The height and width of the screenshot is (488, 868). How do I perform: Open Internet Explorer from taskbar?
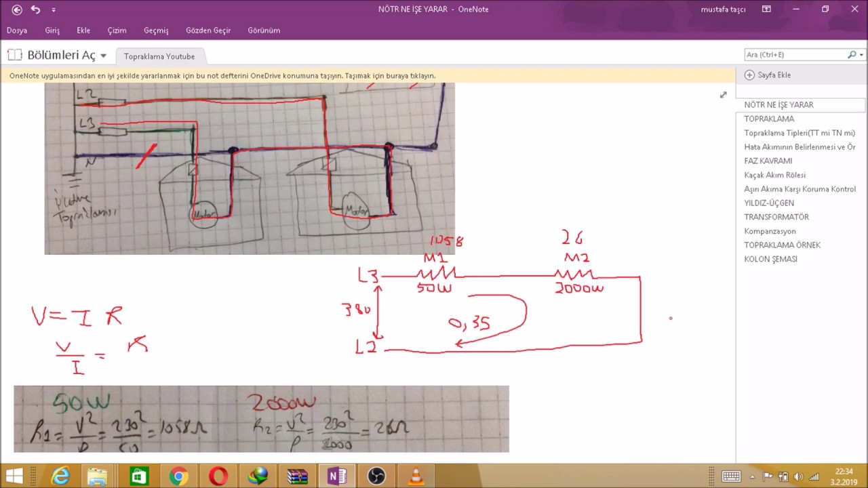point(60,476)
